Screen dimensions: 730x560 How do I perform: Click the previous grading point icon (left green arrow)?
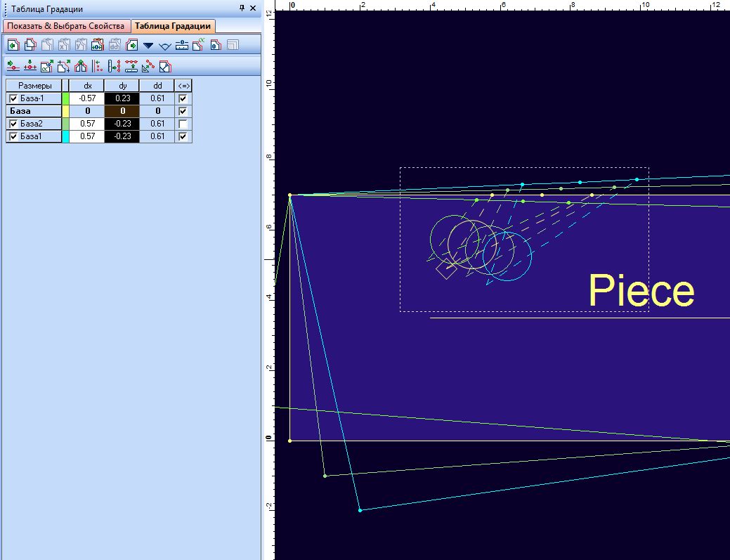13,45
